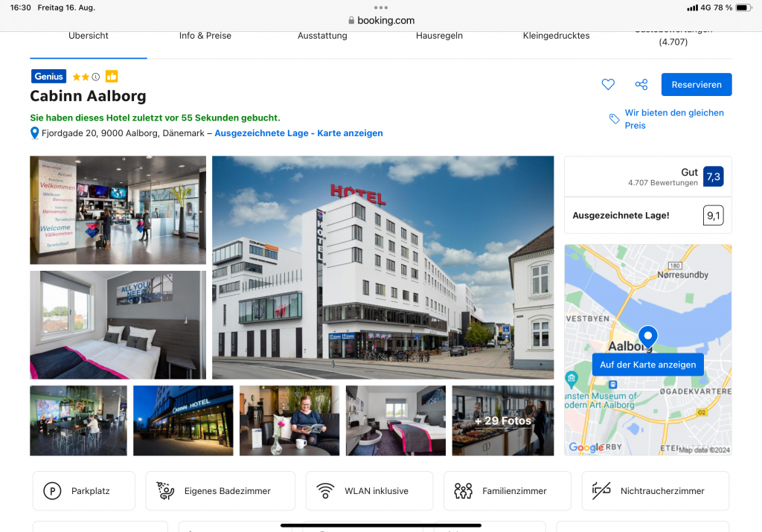
Task: Click the Gut 4.707 Bewertungen text
Action: pyautogui.click(x=663, y=177)
